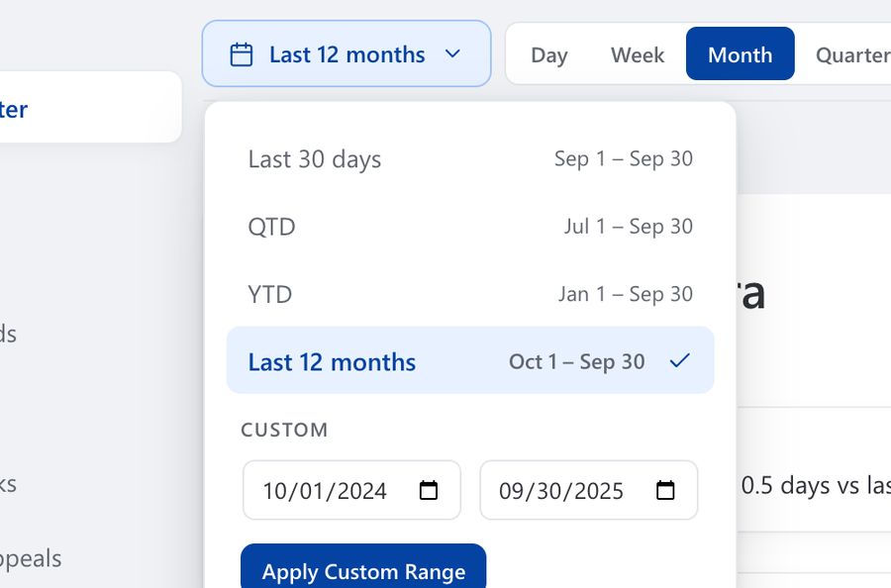Collapse the Last 12 months dropdown chevron
This screenshot has width=891, height=588.
coord(452,54)
